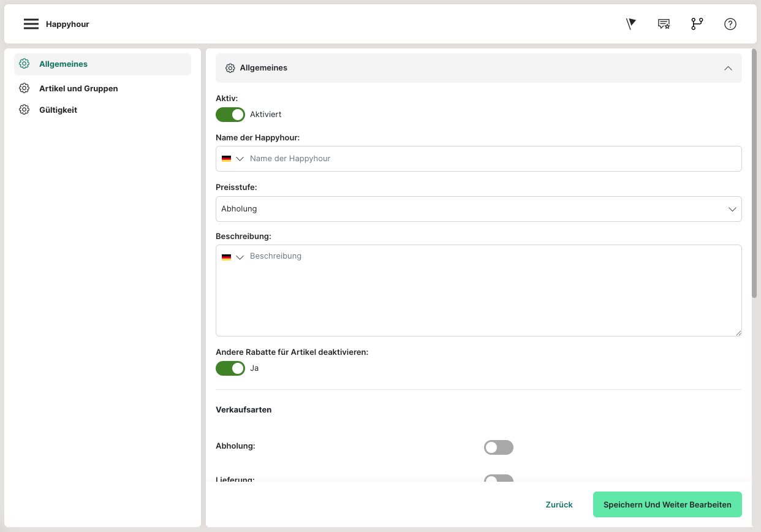This screenshot has width=761, height=532.
Task: Collapse the Allgemeines section chevron
Action: (728, 68)
